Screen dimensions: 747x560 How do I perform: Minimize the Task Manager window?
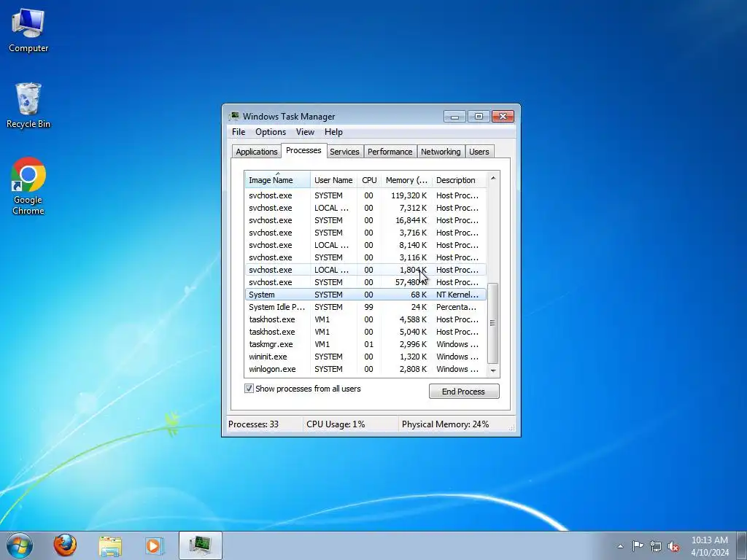[454, 117]
